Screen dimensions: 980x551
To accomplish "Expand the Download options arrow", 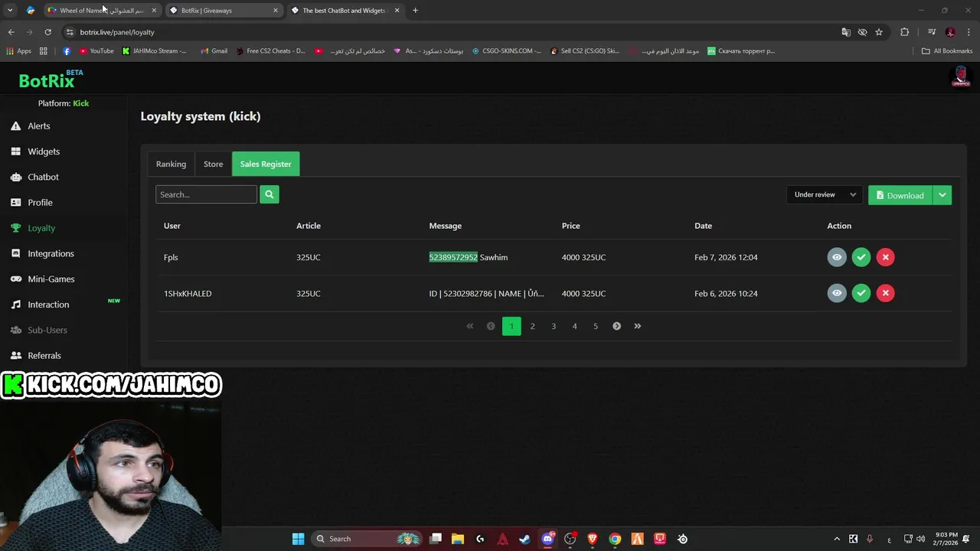I will coord(942,195).
